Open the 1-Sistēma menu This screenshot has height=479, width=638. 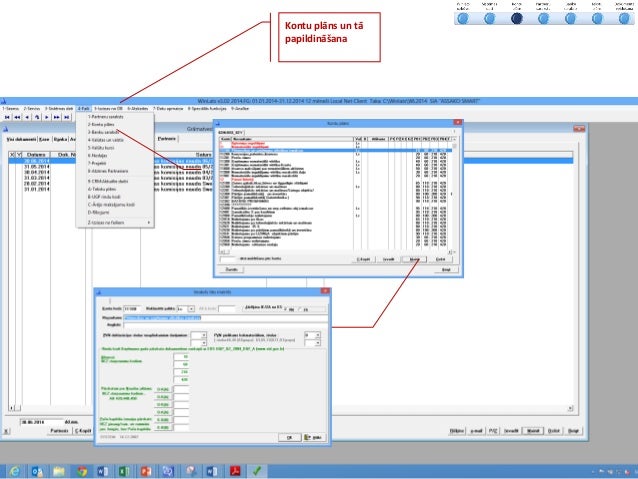point(11,109)
